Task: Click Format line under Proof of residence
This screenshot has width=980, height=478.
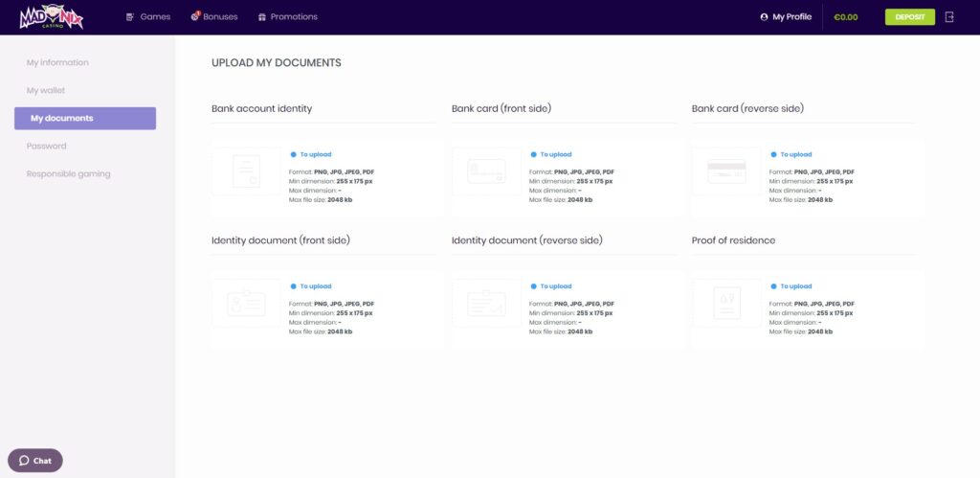Action: (812, 304)
